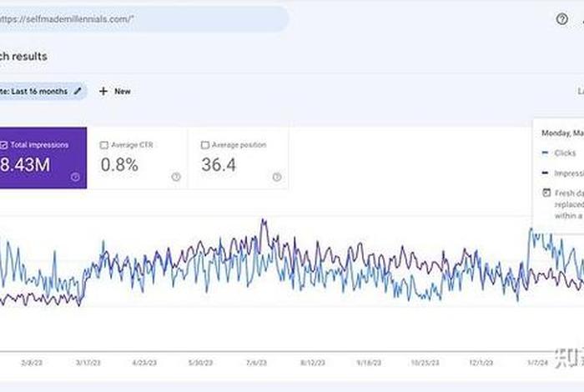Click the 7/6/23 date on chart axis
The width and height of the screenshot is (584, 392).
[x=256, y=364]
